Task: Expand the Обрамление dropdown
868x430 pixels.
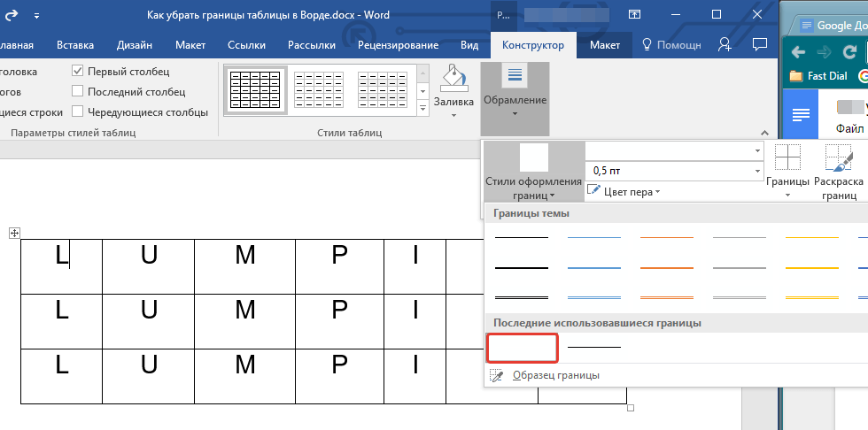Action: point(515,100)
